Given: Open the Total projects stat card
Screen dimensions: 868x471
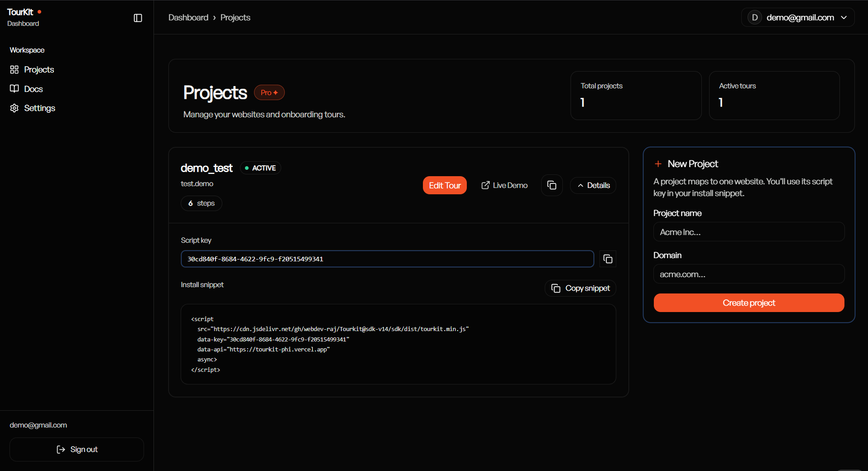Looking at the screenshot, I should (x=636, y=96).
